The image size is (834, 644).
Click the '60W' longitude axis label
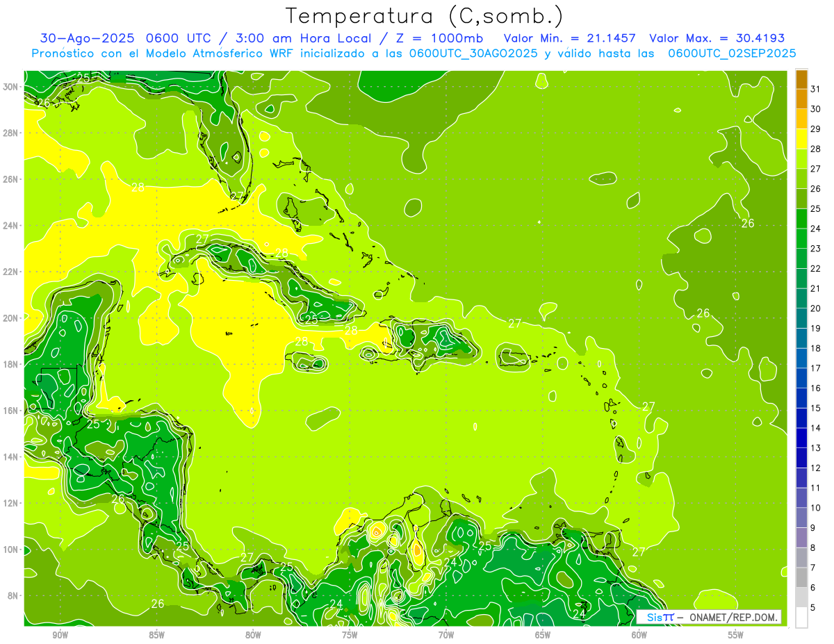point(639,635)
